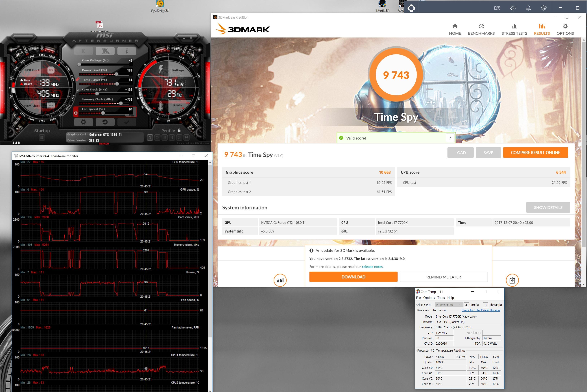This screenshot has height=392, width=587.
Task: Adjust the Fan Speed slider handle
Action: (x=103, y=113)
